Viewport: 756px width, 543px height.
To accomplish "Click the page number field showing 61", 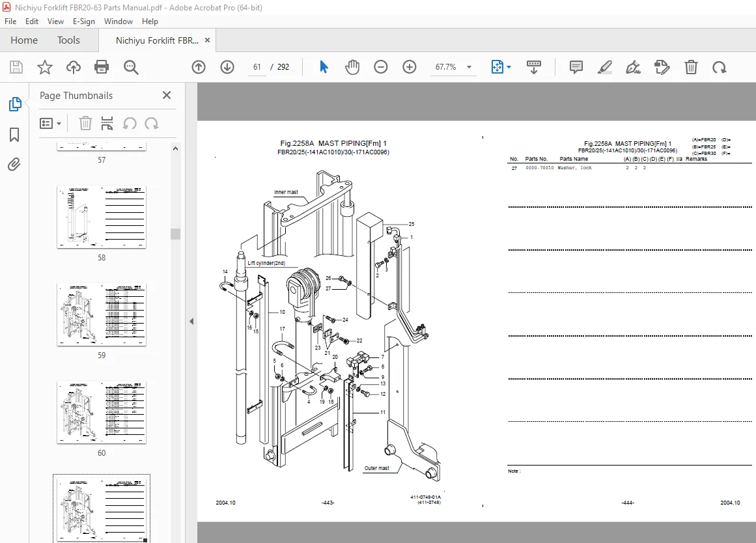I will (x=257, y=67).
